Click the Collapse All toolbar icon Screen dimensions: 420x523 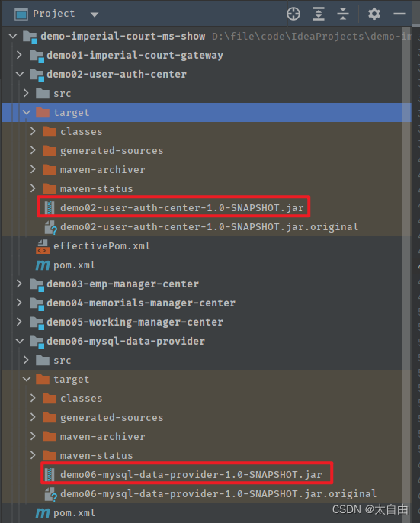pos(342,14)
